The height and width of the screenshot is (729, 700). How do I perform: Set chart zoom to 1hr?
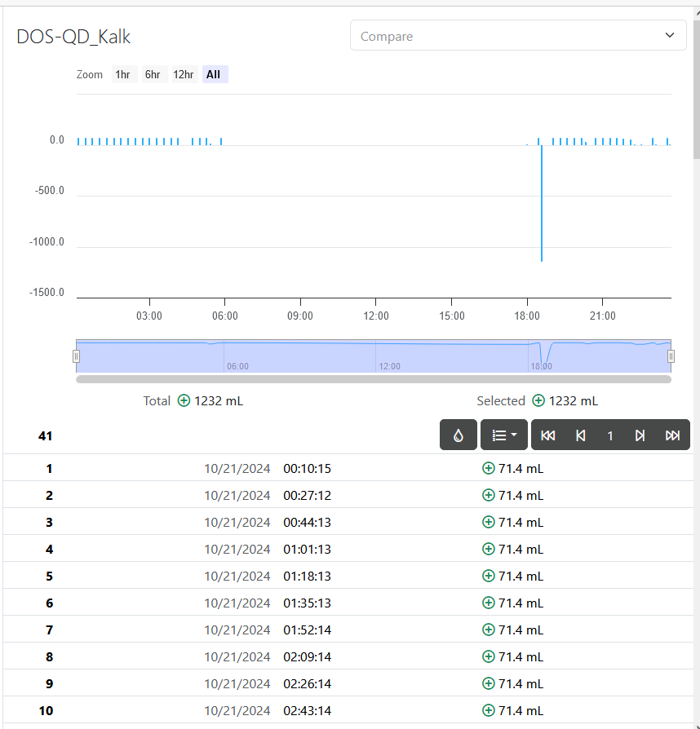(x=123, y=74)
